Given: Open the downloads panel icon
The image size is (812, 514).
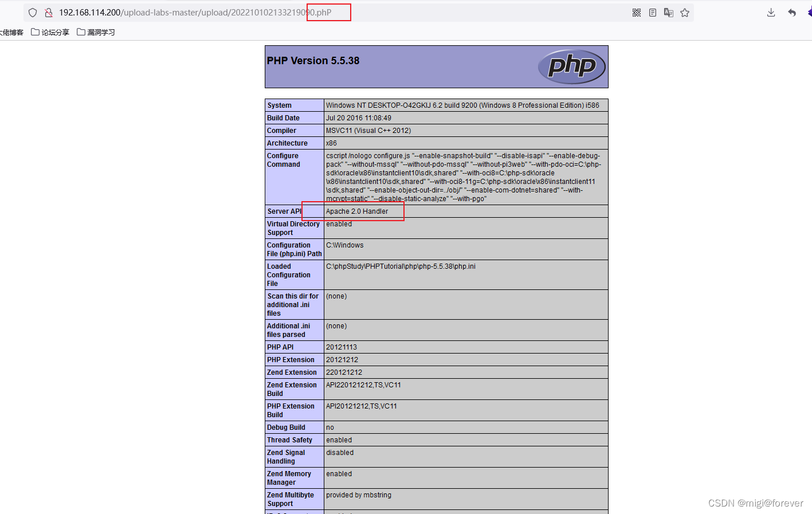Looking at the screenshot, I should [771, 13].
